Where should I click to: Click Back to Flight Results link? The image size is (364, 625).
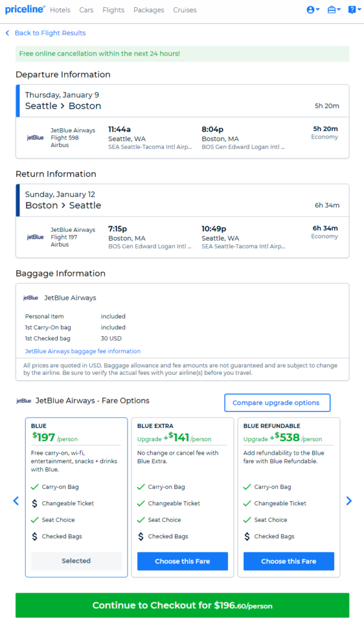point(50,33)
